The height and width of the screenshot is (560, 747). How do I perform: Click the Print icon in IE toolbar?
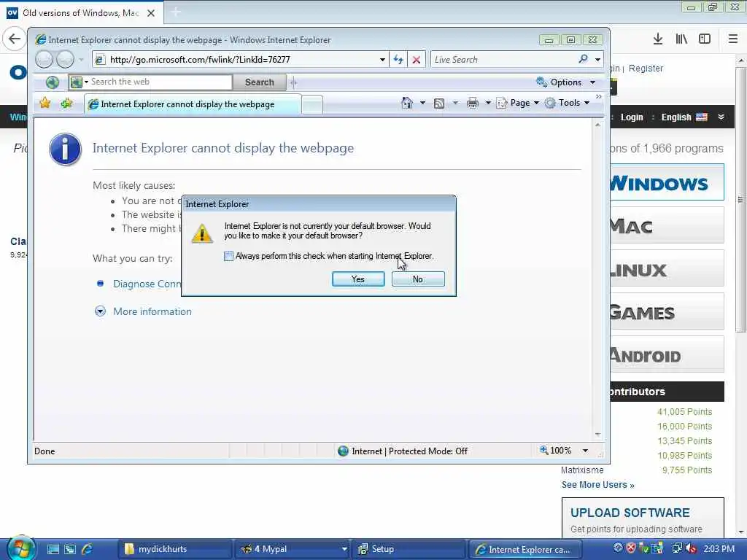[473, 103]
